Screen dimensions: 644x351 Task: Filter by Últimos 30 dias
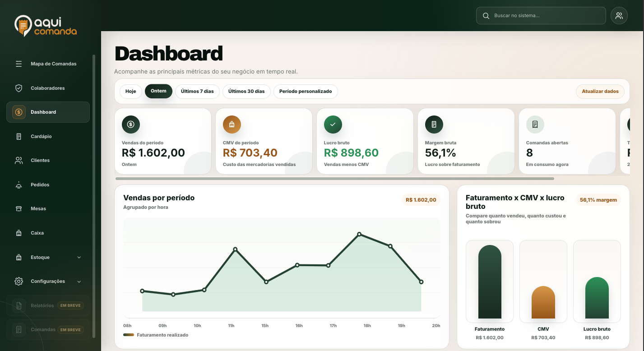[x=246, y=91]
